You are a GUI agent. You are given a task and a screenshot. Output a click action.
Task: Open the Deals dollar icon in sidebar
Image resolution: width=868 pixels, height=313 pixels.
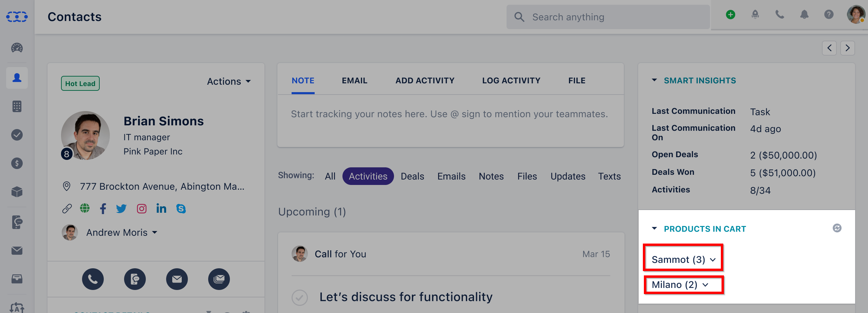(x=17, y=163)
